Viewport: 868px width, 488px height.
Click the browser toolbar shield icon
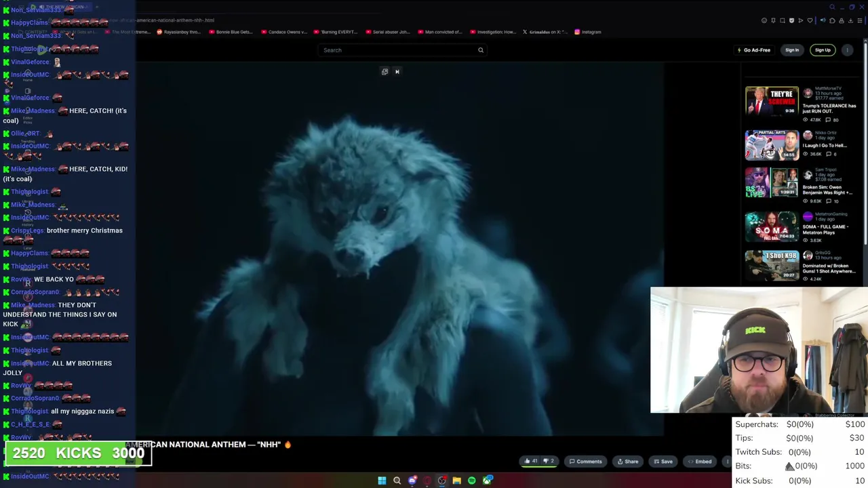[x=791, y=20]
